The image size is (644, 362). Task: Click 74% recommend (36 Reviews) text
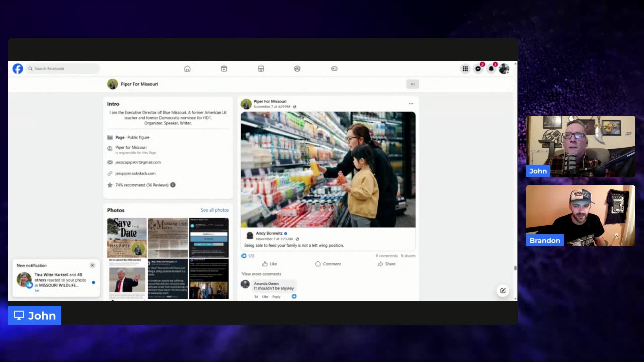tap(141, 185)
